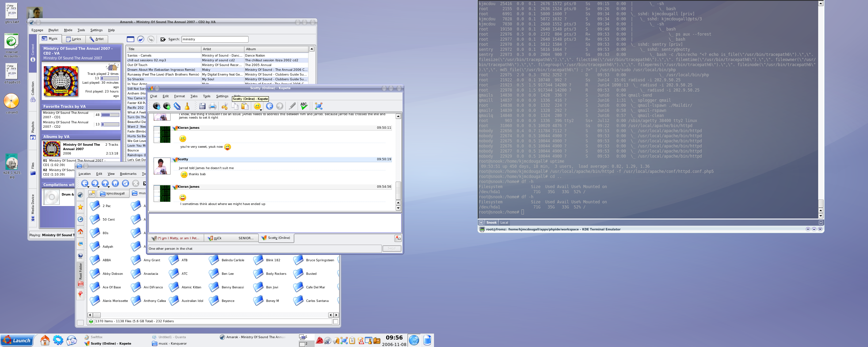Viewport: 868px width, 347px height.
Task: Switch to the Artist tab in Amarok
Action: coord(97,39)
